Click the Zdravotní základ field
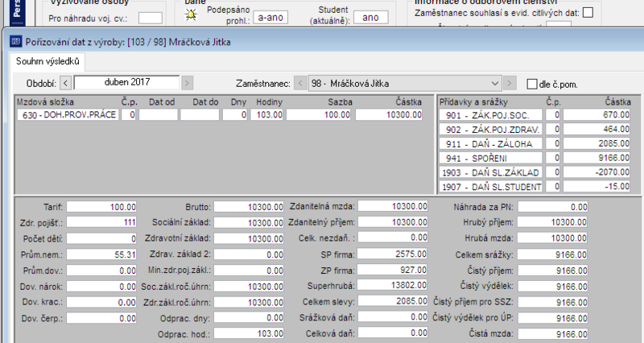This screenshot has height=343, width=644. [x=249, y=238]
